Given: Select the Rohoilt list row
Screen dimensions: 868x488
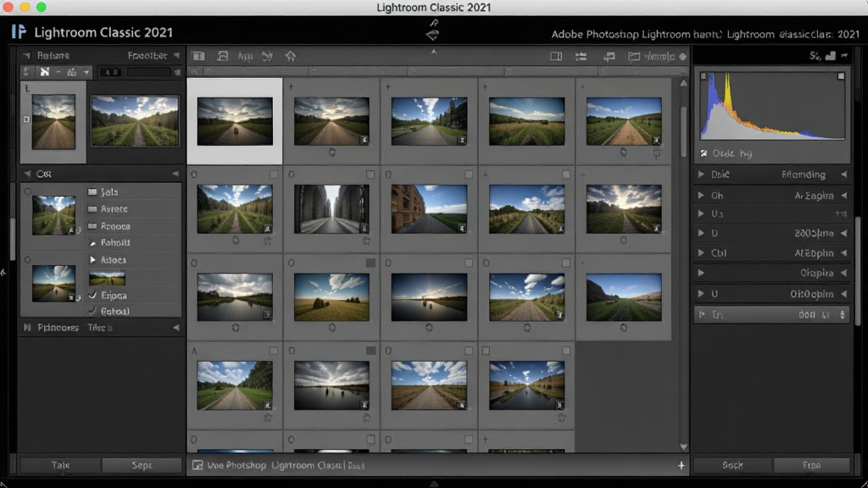Looking at the screenshot, I should pos(133,242).
